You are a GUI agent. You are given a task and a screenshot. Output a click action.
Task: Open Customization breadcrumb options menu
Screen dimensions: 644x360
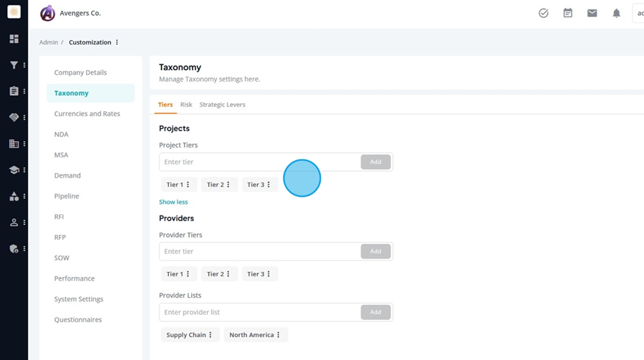pyautogui.click(x=117, y=42)
